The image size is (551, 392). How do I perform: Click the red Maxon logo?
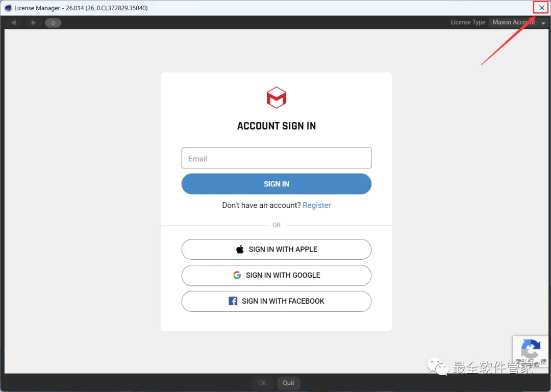point(276,97)
